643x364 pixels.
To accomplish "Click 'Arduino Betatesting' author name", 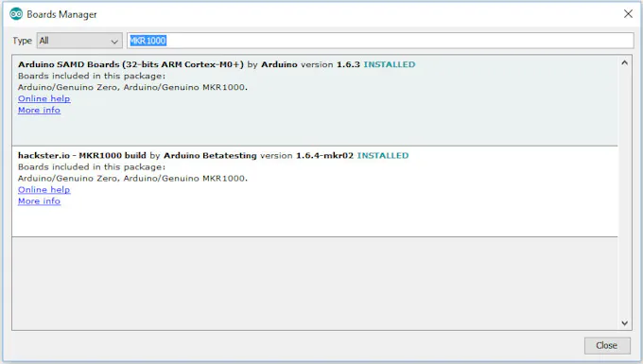I will (210, 155).
